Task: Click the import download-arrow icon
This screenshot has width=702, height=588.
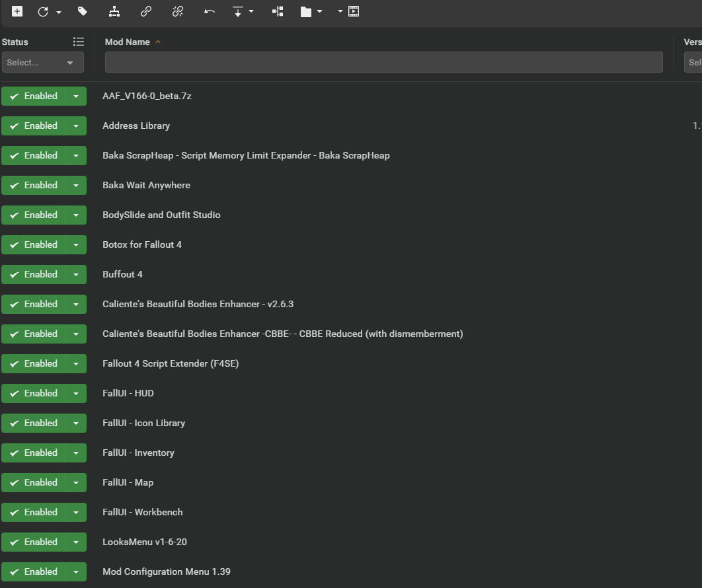Action: (x=238, y=12)
